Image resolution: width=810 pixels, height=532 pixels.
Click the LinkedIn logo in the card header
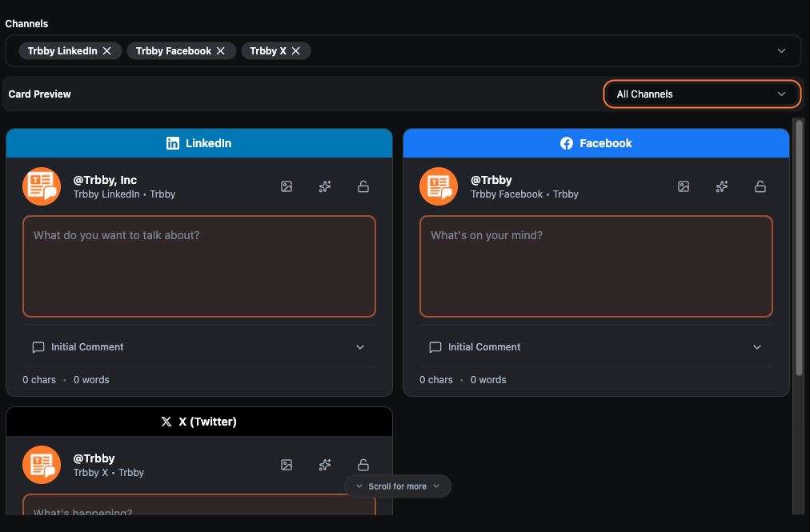[173, 143]
